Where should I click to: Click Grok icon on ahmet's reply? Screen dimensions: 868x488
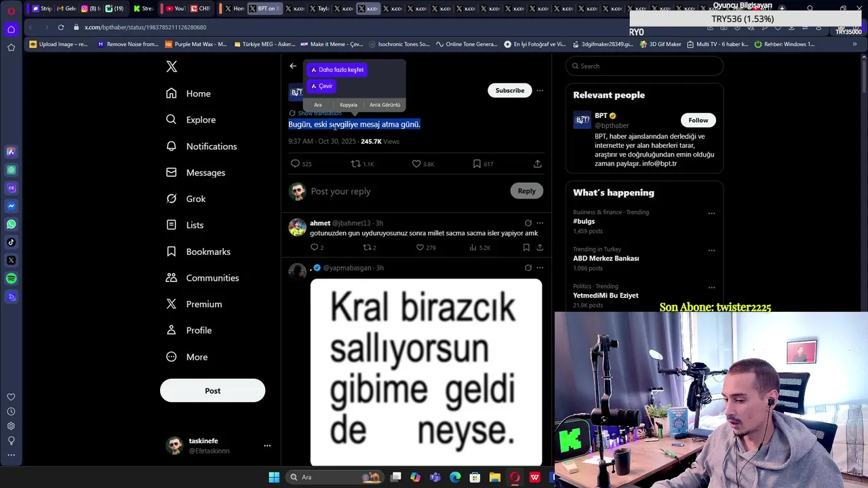coord(528,223)
